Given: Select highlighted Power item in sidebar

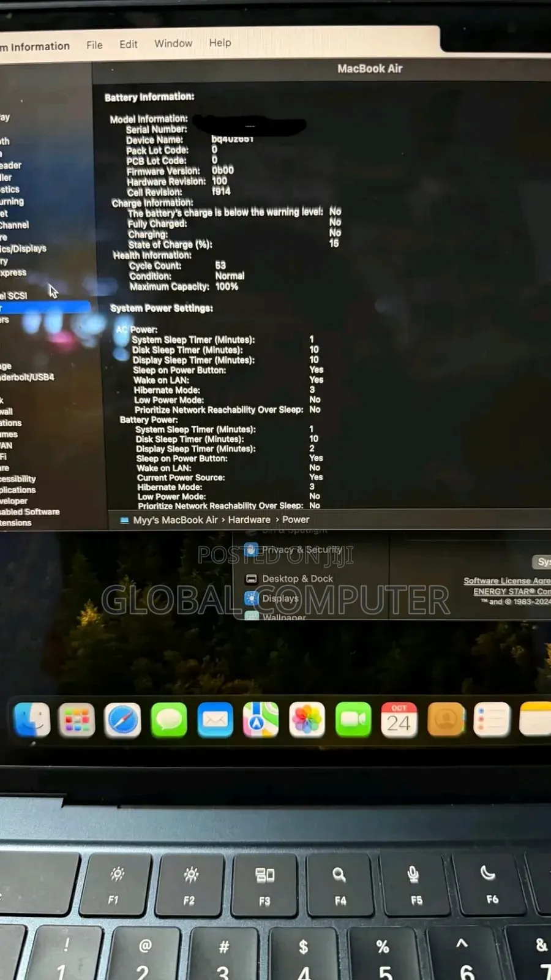Looking at the screenshot, I should click(x=45, y=307).
